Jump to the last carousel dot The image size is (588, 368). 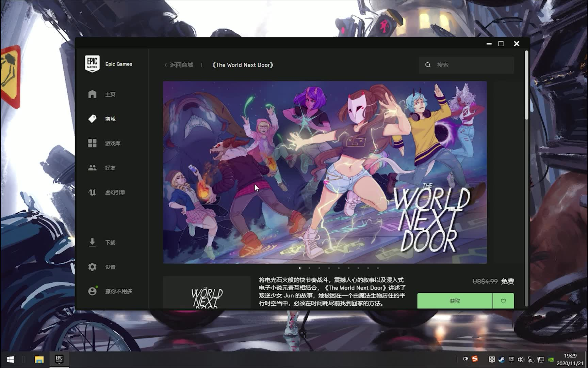(378, 268)
